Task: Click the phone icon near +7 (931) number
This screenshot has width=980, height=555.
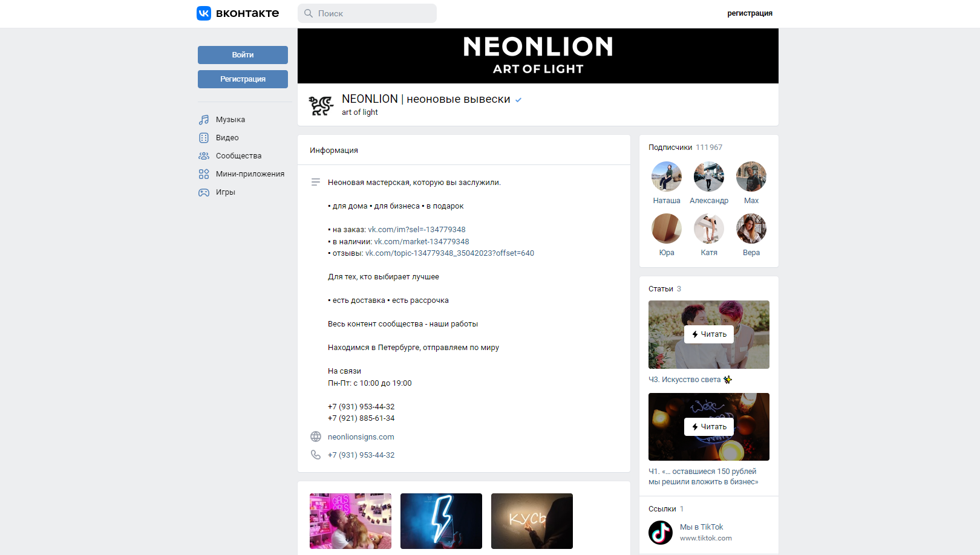Action: pos(316,455)
